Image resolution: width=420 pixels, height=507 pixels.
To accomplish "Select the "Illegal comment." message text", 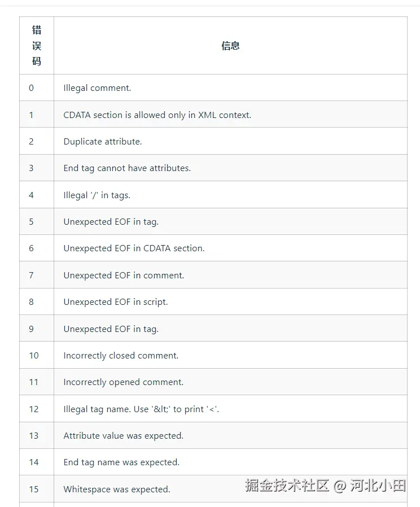I will [97, 88].
